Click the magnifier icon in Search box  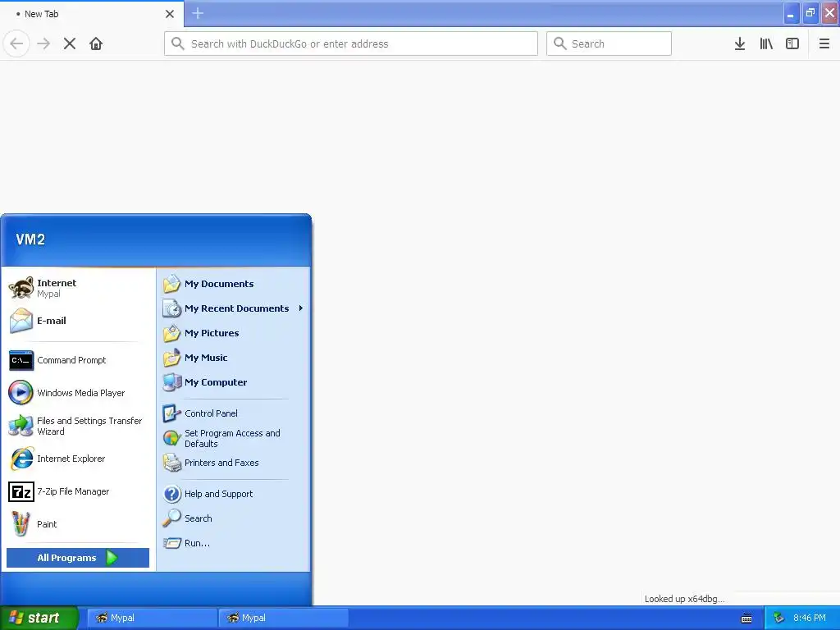click(x=559, y=43)
